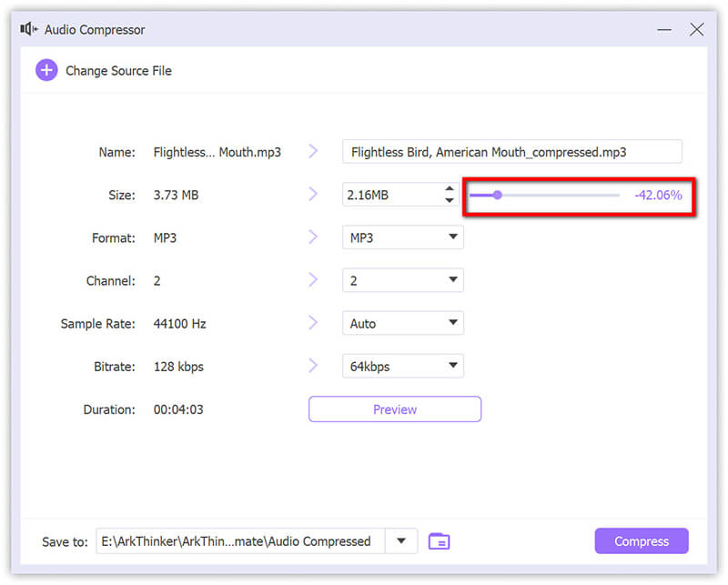This screenshot has height=585, width=728.
Task: Click the original size value 3.73 MB
Action: [176, 195]
